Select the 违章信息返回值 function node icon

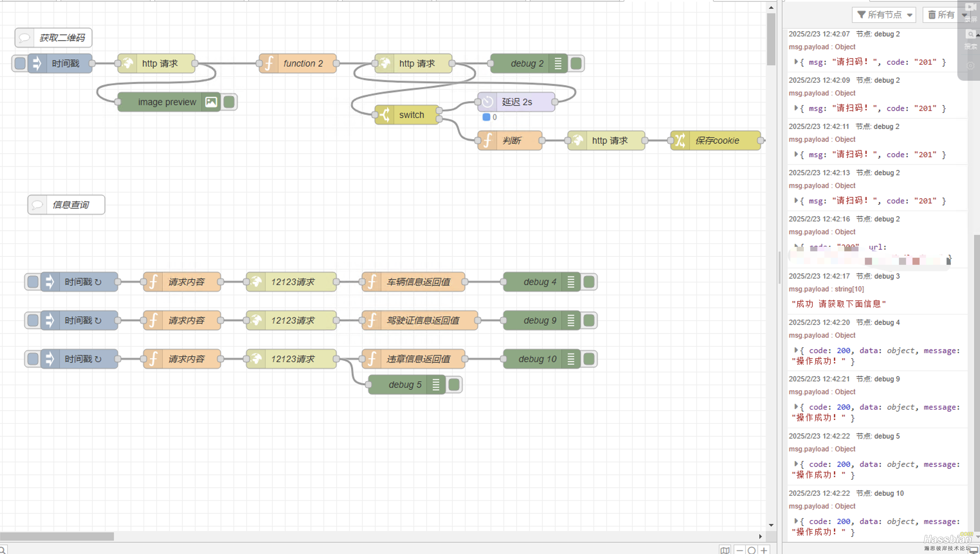tap(372, 359)
